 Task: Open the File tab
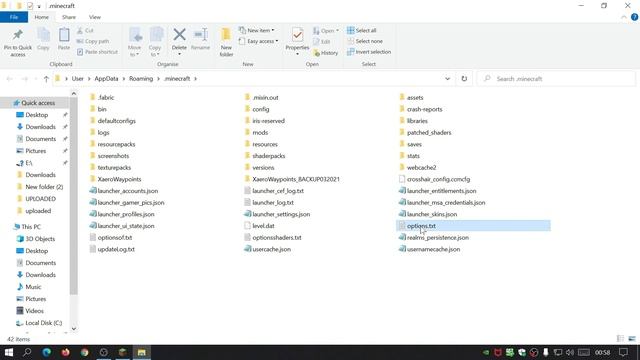[14, 17]
